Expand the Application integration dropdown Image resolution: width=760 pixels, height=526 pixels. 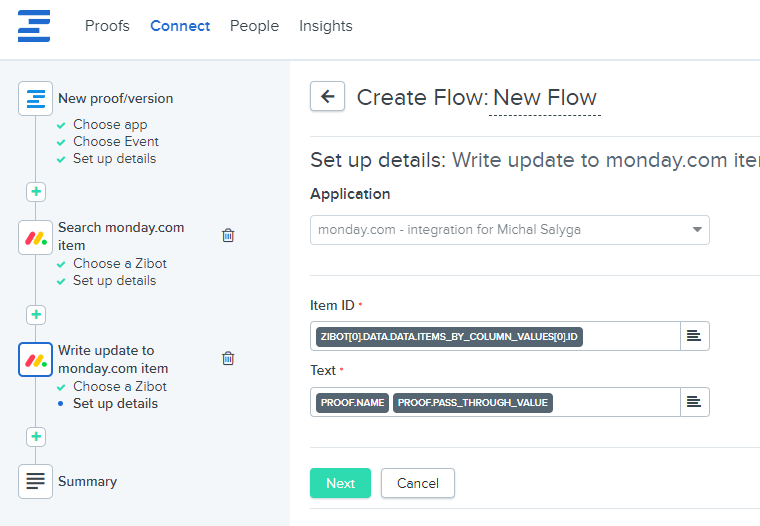click(697, 230)
